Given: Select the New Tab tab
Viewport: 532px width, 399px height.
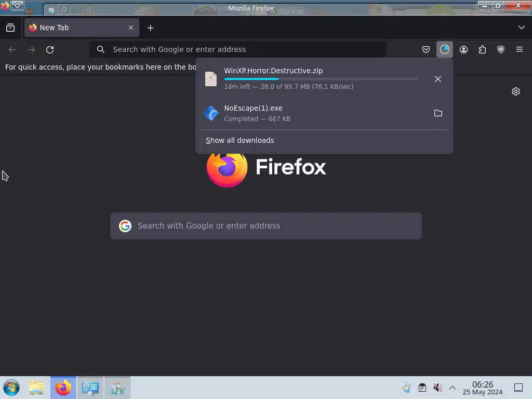Looking at the screenshot, I should (82, 28).
